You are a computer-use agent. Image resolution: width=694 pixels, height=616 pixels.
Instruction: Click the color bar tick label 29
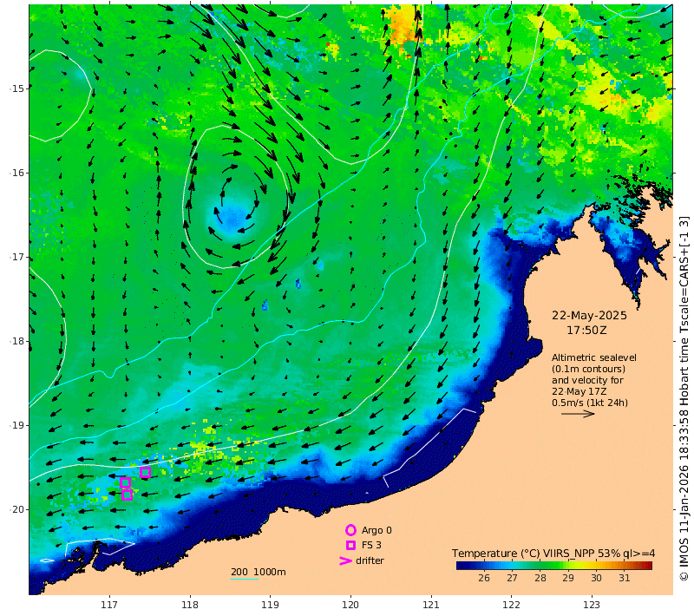568,578
